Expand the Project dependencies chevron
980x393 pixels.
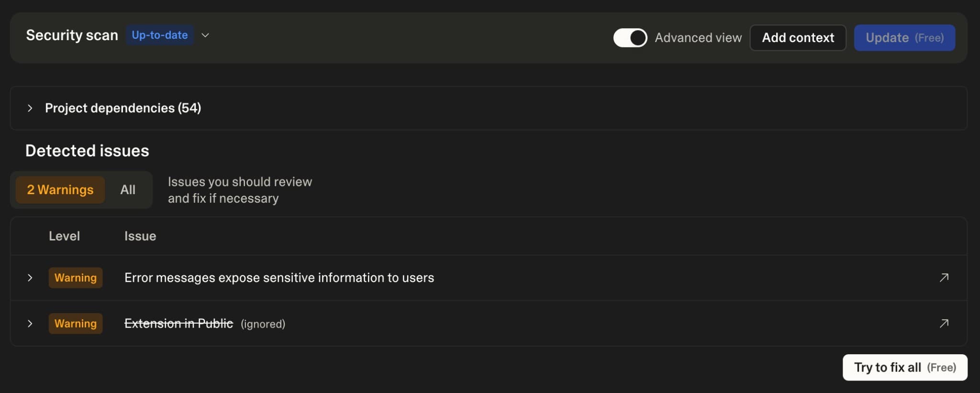click(30, 108)
